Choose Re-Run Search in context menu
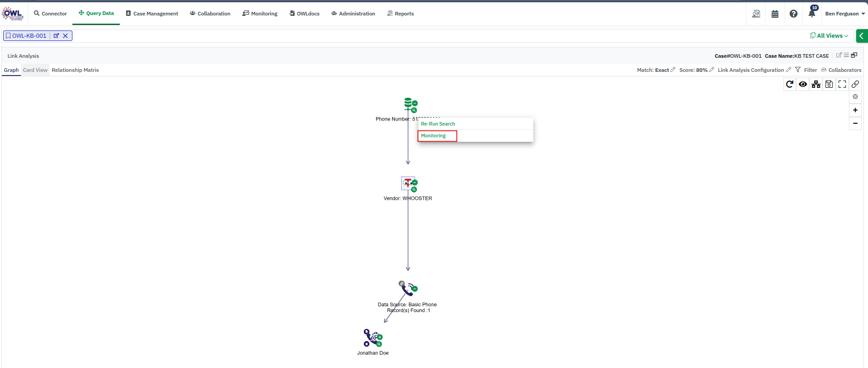This screenshot has width=868, height=368. pos(438,124)
